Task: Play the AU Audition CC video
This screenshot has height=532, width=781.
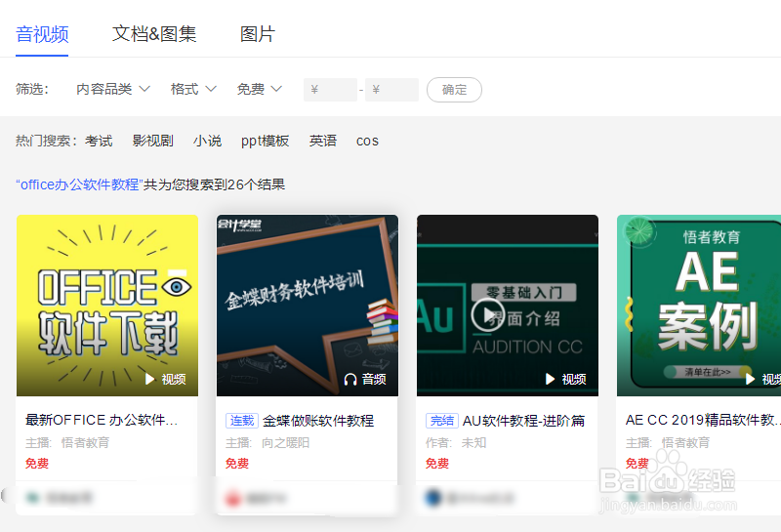Action: (x=487, y=315)
